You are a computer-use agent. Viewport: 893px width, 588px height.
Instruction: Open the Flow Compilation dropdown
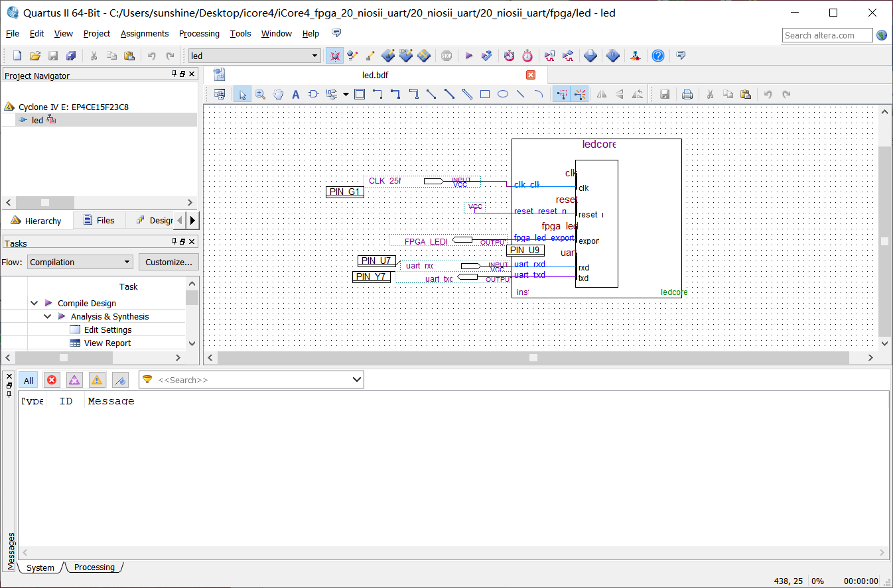coord(80,262)
